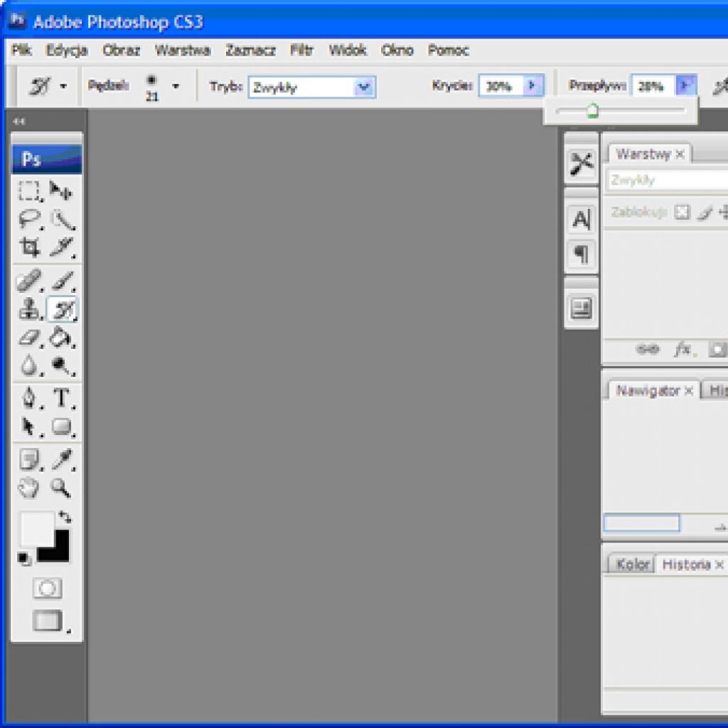728x728 pixels.
Task: Select the Paint Bucket tool
Action: [x=63, y=338]
